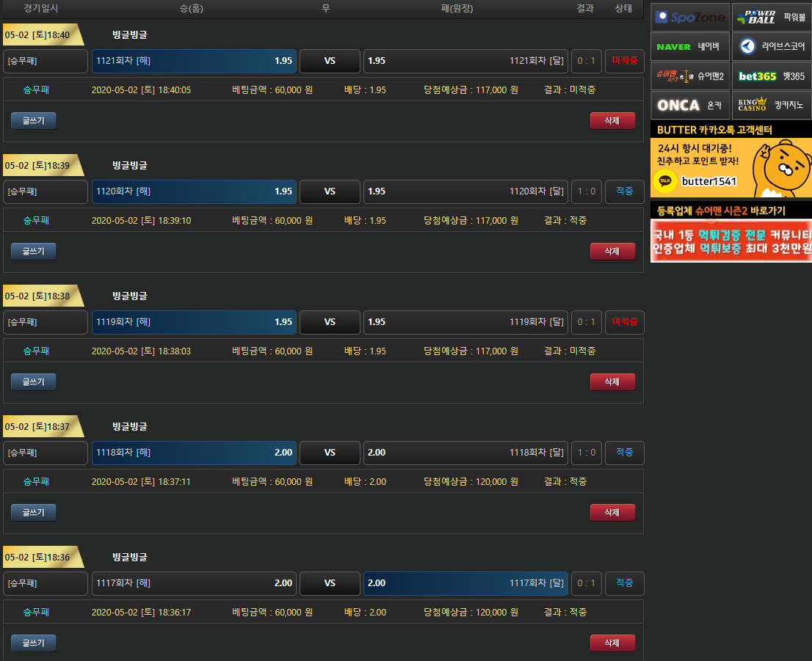Click the ONCA 온카 logo
Screen dimensions: 812x661
[690, 105]
